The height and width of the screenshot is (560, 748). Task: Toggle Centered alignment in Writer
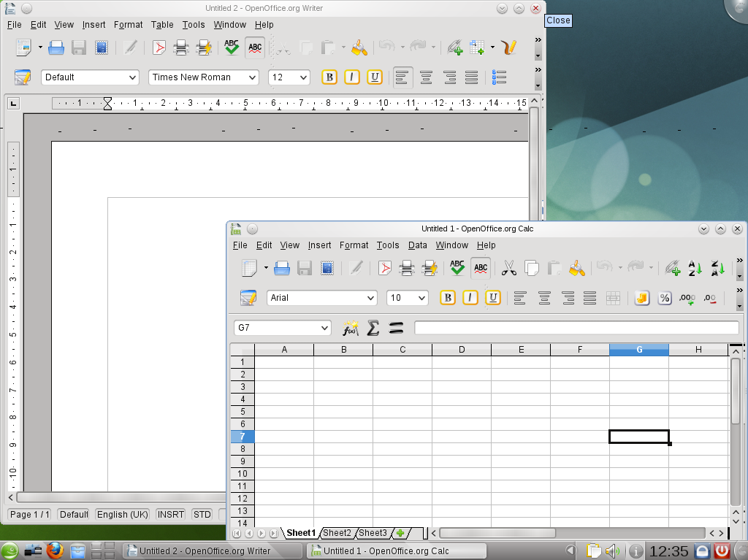point(426,77)
